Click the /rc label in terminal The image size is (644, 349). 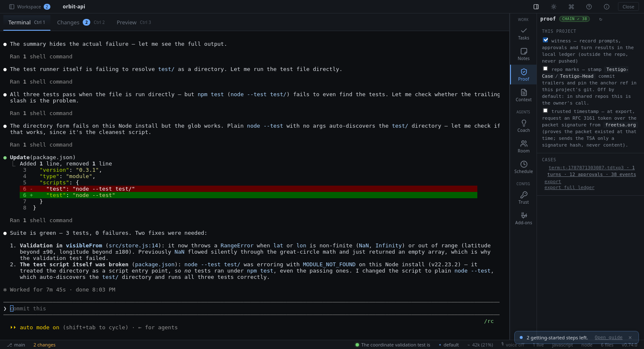(489, 321)
